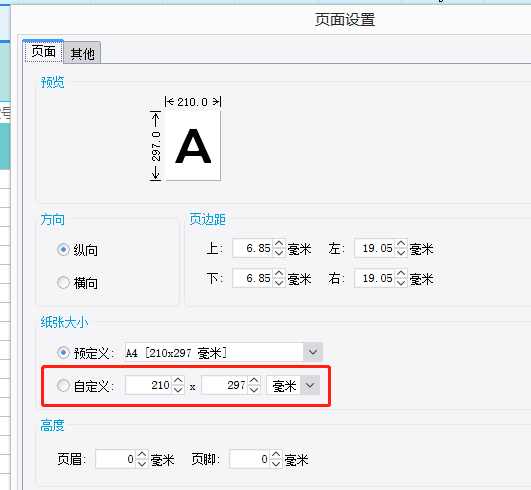The image size is (531, 490).
Task: Decrease the top margin with down arrow
Action: 279,253
